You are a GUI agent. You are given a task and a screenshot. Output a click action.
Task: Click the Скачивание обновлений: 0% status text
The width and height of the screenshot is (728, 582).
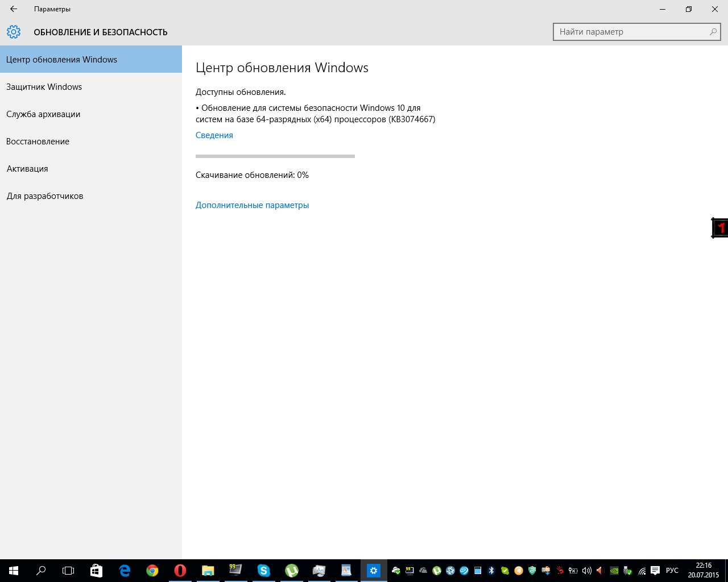[x=253, y=175]
